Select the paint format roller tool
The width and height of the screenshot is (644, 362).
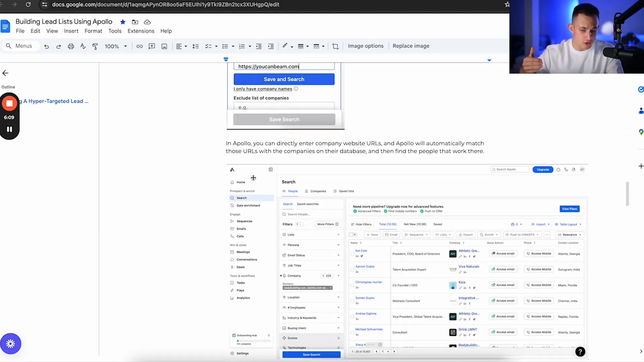pos(95,46)
